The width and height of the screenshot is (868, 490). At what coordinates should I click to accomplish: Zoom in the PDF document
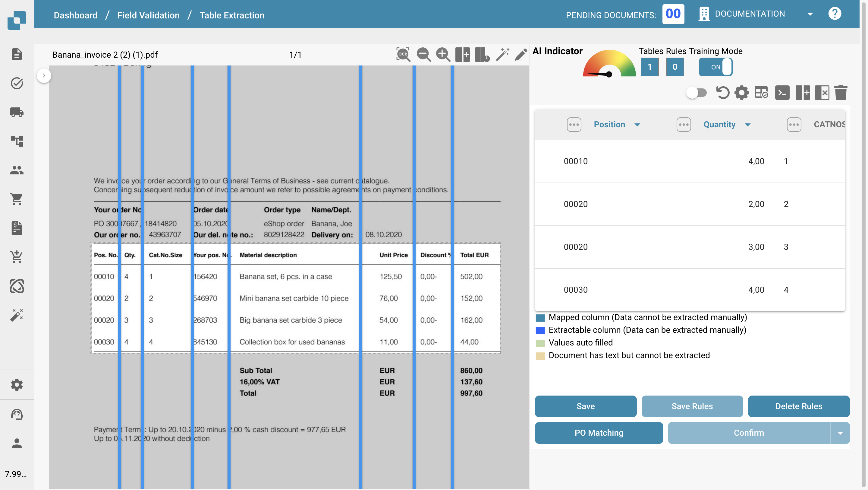coord(443,54)
